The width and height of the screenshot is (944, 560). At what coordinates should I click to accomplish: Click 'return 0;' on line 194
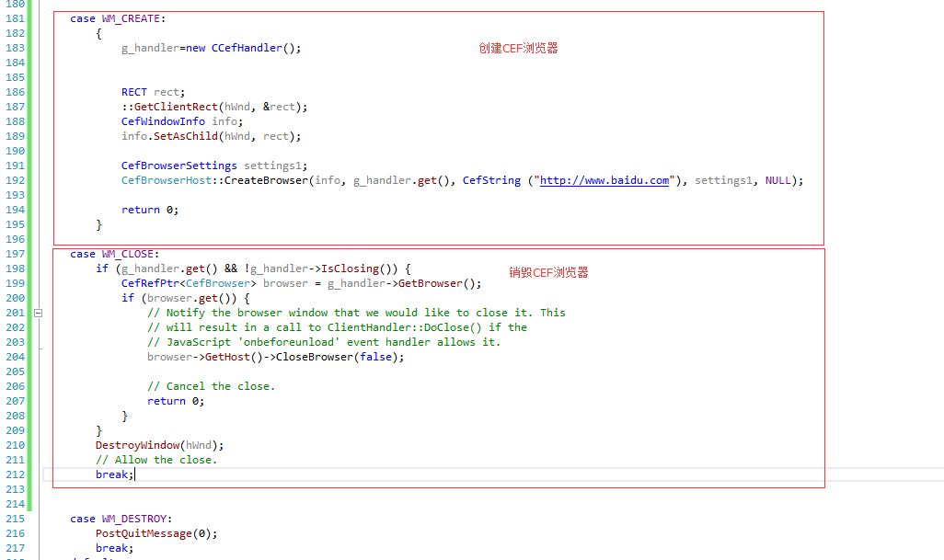tap(150, 210)
